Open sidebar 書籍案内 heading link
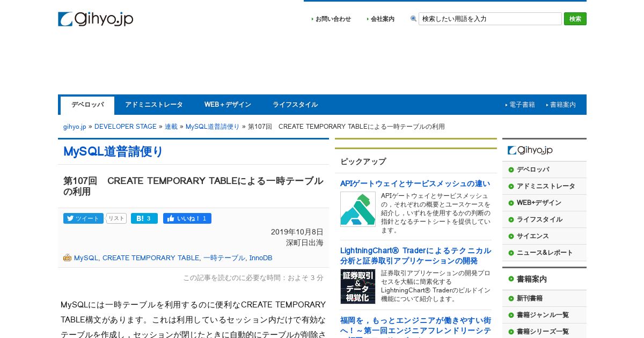 click(532, 280)
